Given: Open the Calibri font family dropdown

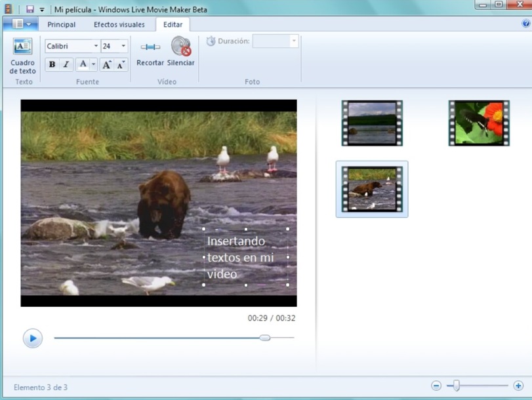Looking at the screenshot, I should (96, 47).
